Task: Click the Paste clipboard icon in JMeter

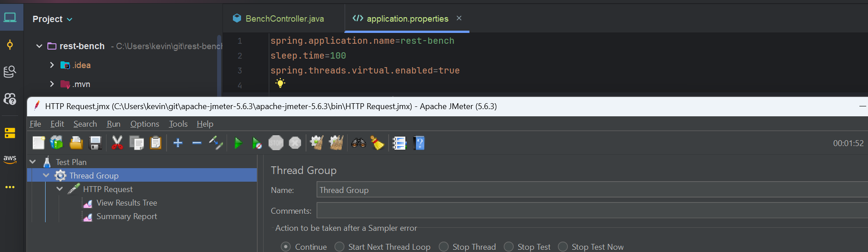Action: [x=156, y=143]
